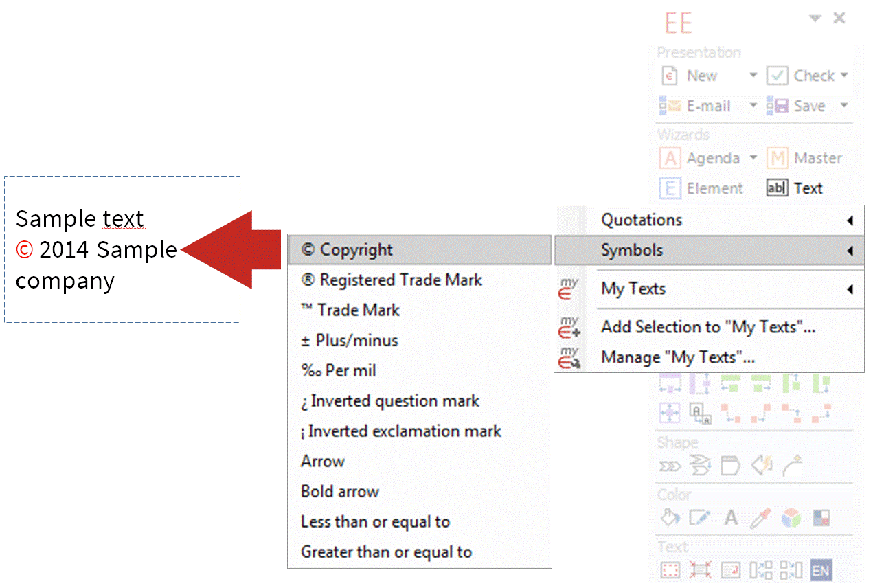
Task: Click the pentagon tab shape icon
Action: click(x=730, y=467)
